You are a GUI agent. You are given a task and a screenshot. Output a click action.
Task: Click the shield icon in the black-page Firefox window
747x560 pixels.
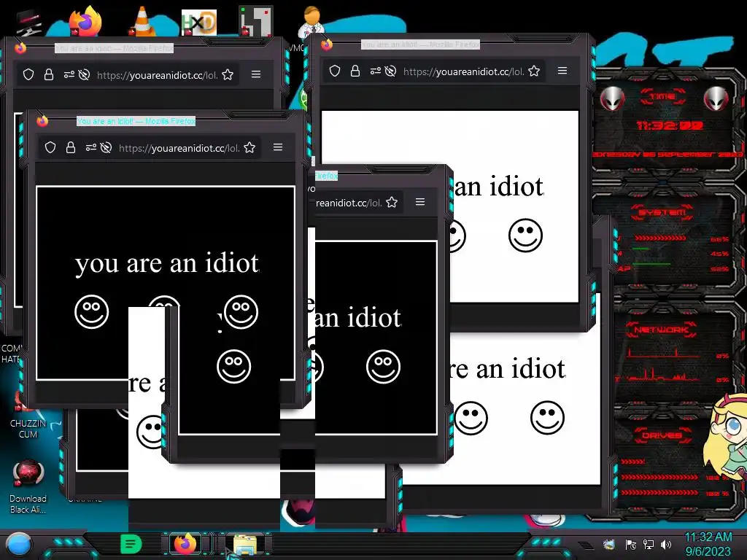50,147
